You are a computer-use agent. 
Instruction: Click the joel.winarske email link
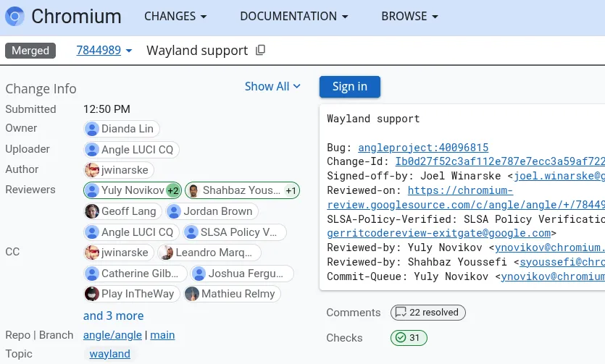[559, 176]
